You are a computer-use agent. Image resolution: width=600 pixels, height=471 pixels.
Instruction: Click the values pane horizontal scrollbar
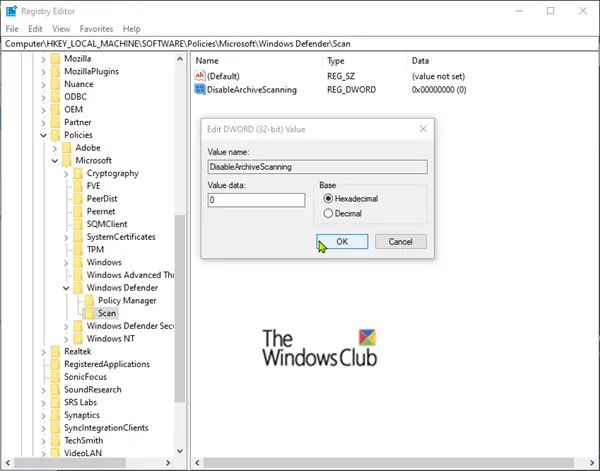pos(388,463)
